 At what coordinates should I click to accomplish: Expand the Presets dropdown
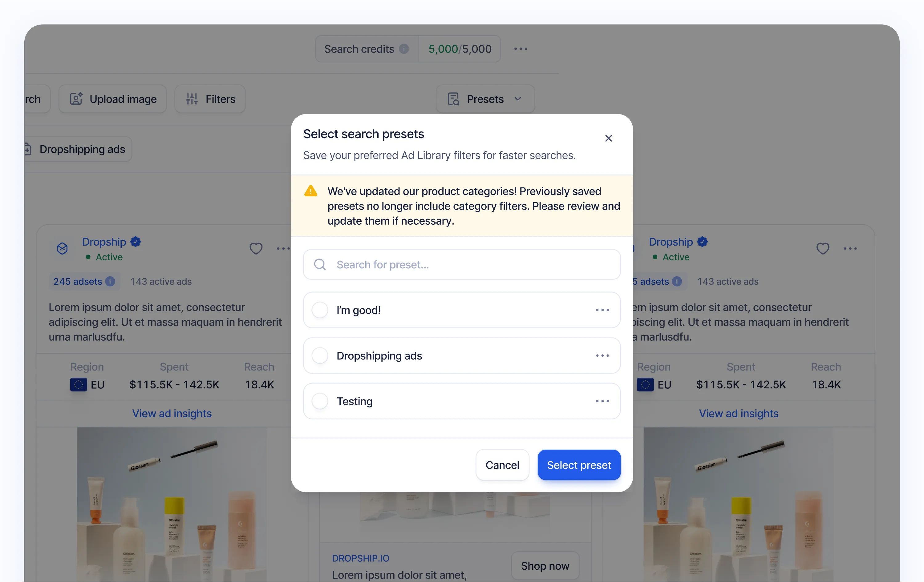[485, 99]
